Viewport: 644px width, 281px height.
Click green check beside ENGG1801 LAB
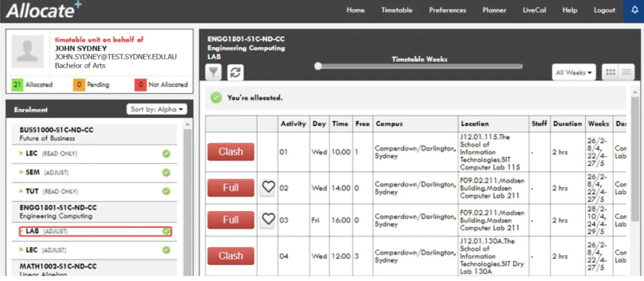tap(166, 232)
